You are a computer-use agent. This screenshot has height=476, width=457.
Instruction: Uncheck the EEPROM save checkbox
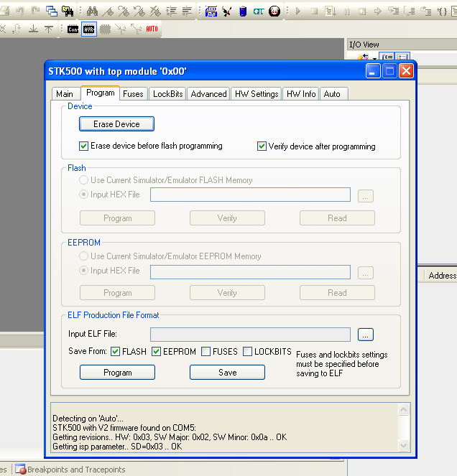(x=156, y=352)
